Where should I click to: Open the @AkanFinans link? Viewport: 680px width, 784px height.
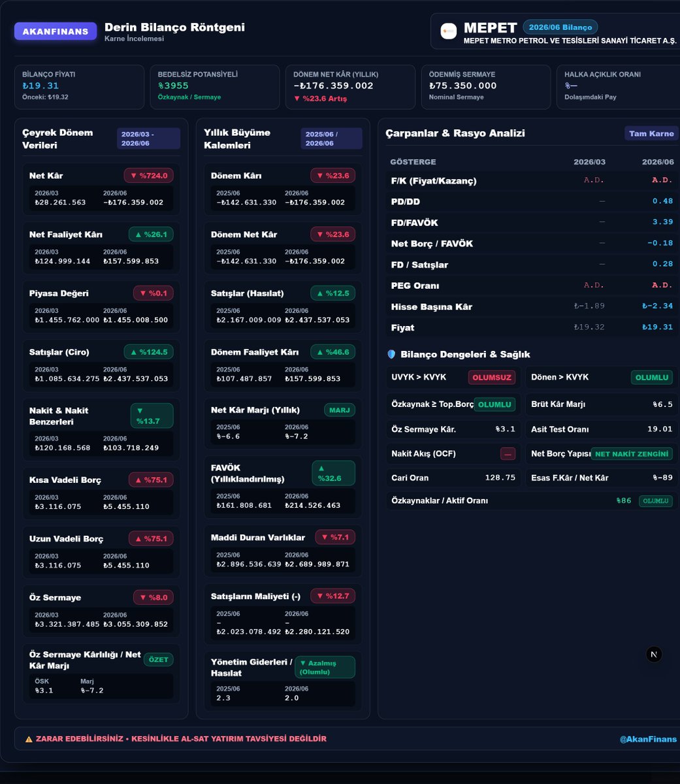(648, 739)
